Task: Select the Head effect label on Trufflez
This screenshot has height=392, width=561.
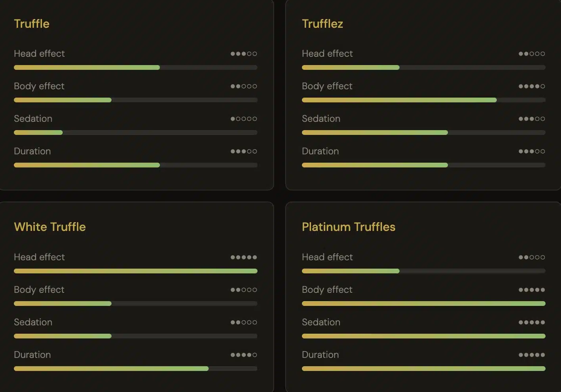Action: pyautogui.click(x=327, y=54)
